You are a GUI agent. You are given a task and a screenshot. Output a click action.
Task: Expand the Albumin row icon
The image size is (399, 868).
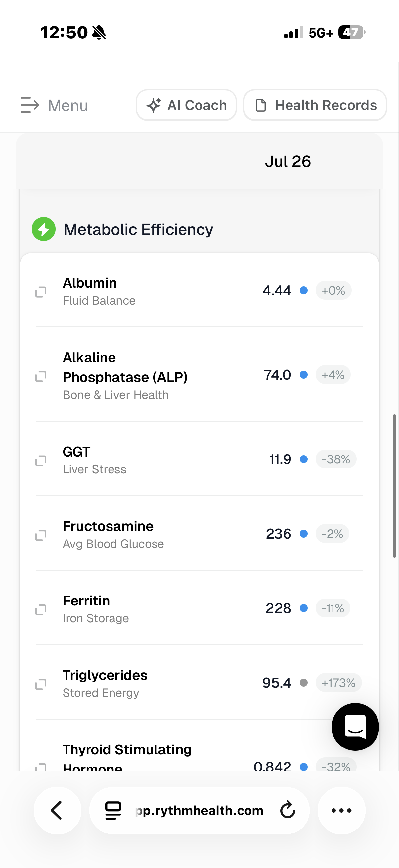(41, 292)
